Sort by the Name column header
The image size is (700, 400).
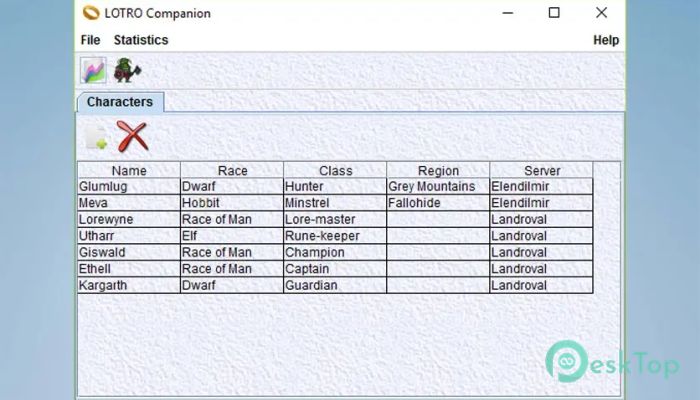tap(129, 171)
